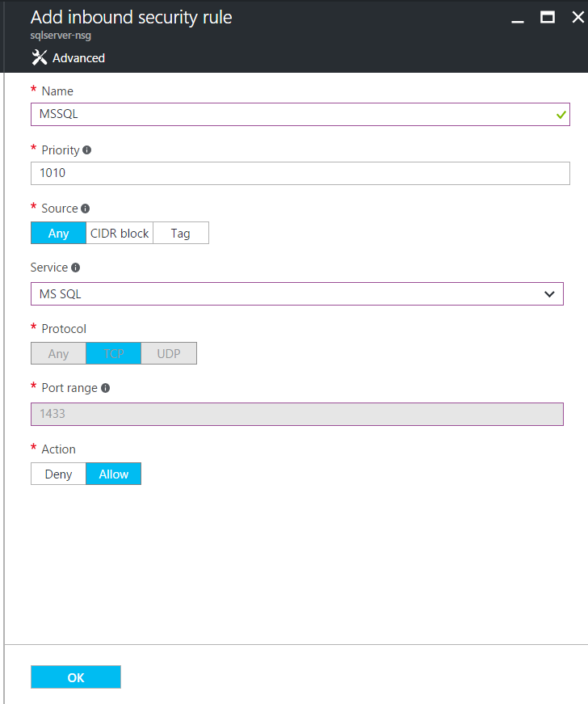Set Action to Allow

(113, 474)
